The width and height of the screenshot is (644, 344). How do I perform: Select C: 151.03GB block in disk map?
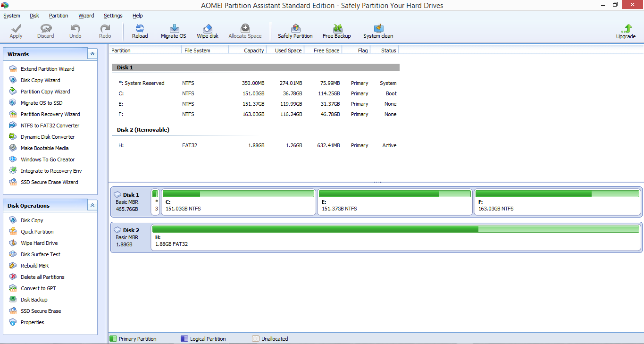point(238,202)
